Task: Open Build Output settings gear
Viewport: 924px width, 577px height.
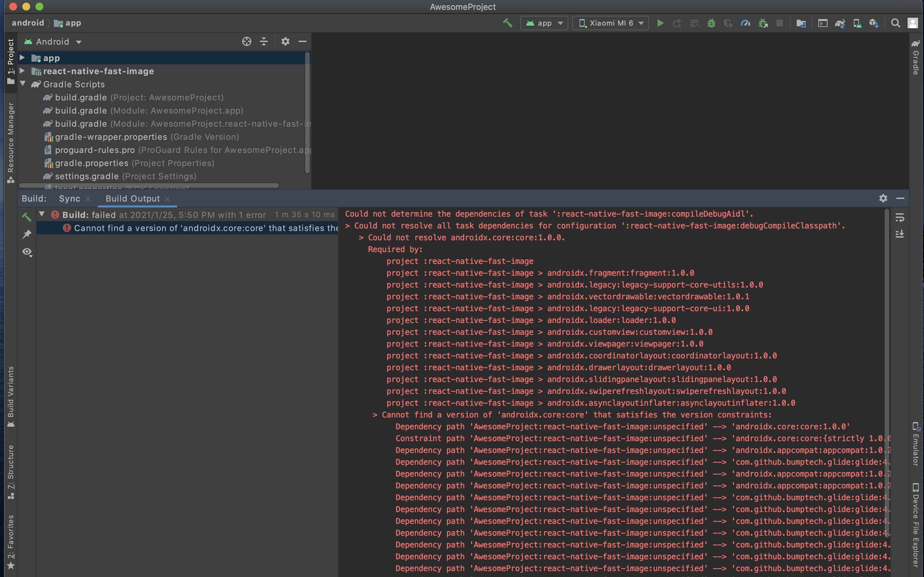Action: coord(884,199)
